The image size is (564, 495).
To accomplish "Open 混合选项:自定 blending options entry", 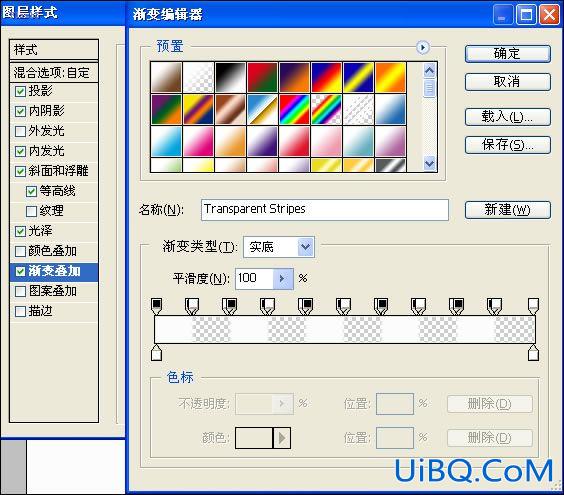I will coord(54,73).
